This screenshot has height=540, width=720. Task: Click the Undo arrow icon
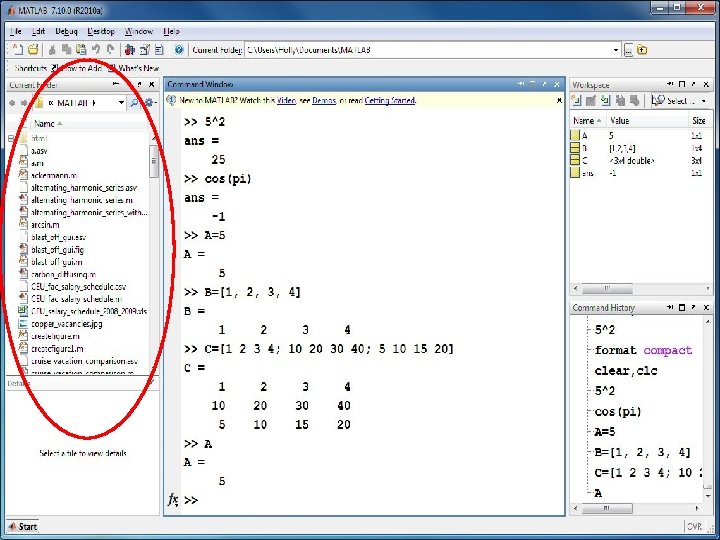(x=96, y=50)
